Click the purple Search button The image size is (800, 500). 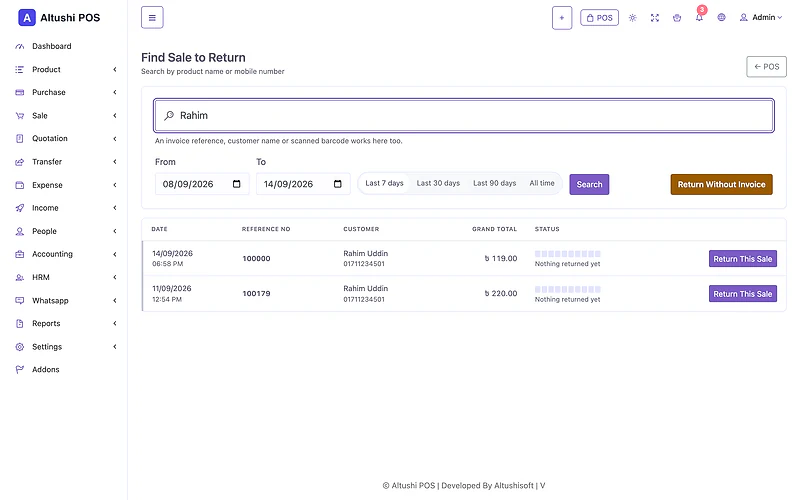pos(589,185)
